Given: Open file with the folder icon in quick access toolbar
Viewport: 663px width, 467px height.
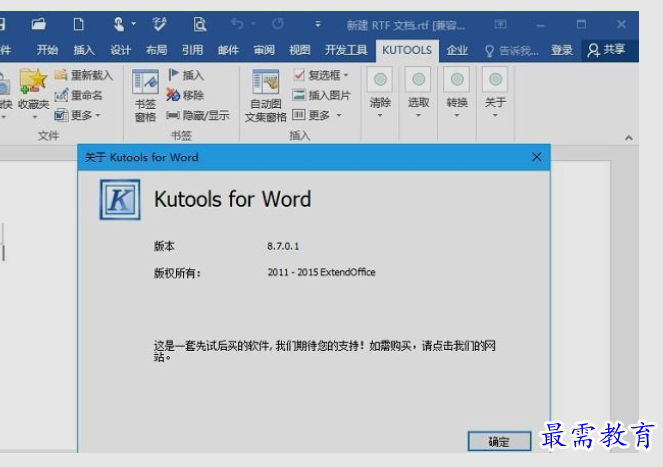Looking at the screenshot, I should click(x=39, y=24).
